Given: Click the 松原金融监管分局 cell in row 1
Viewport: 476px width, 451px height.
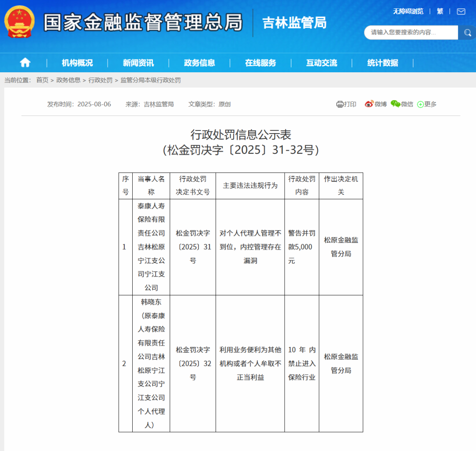Looking at the screenshot, I should click(341, 247).
